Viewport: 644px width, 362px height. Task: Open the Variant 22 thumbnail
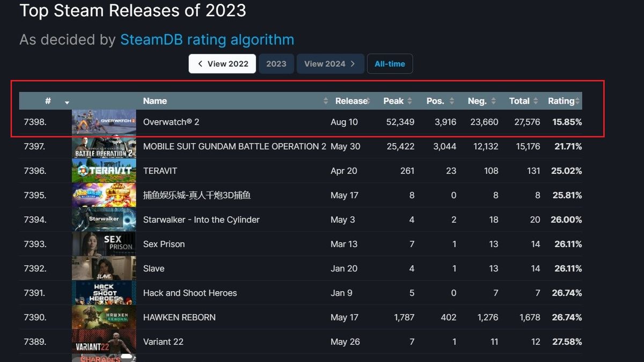tap(104, 342)
